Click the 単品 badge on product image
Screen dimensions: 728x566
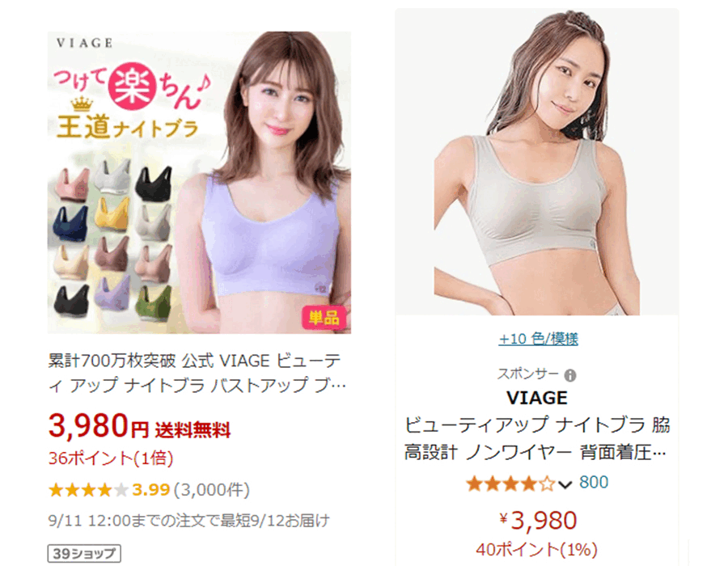click(x=324, y=318)
